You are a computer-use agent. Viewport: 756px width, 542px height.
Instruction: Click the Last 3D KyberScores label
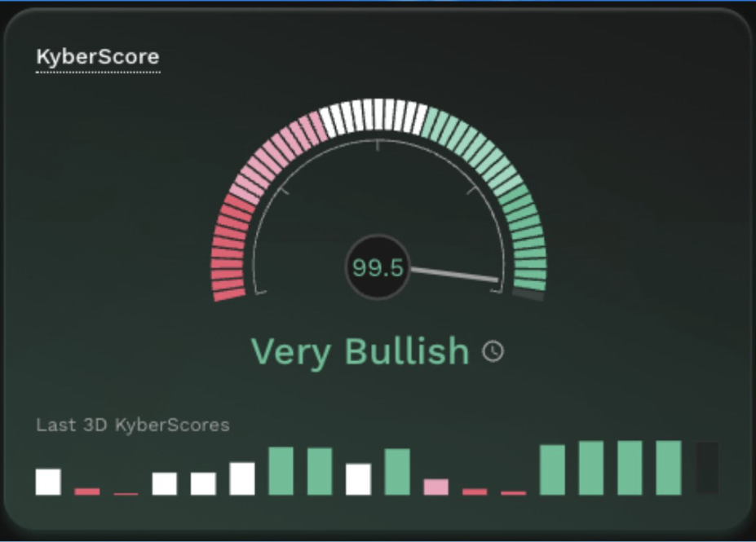(x=133, y=425)
